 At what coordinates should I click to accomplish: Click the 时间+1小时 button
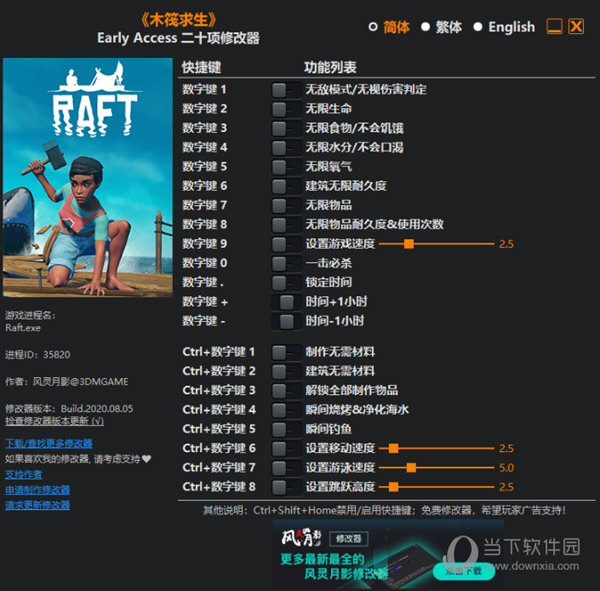(x=286, y=302)
